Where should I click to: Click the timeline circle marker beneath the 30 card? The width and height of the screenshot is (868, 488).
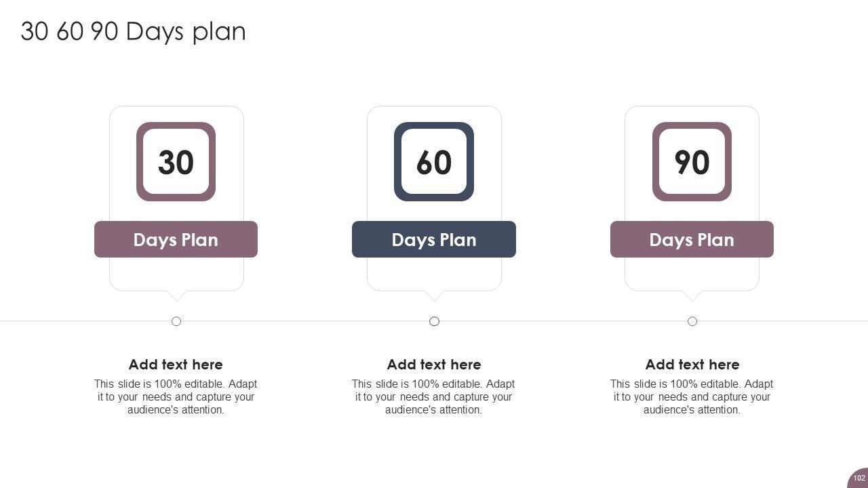click(x=176, y=321)
